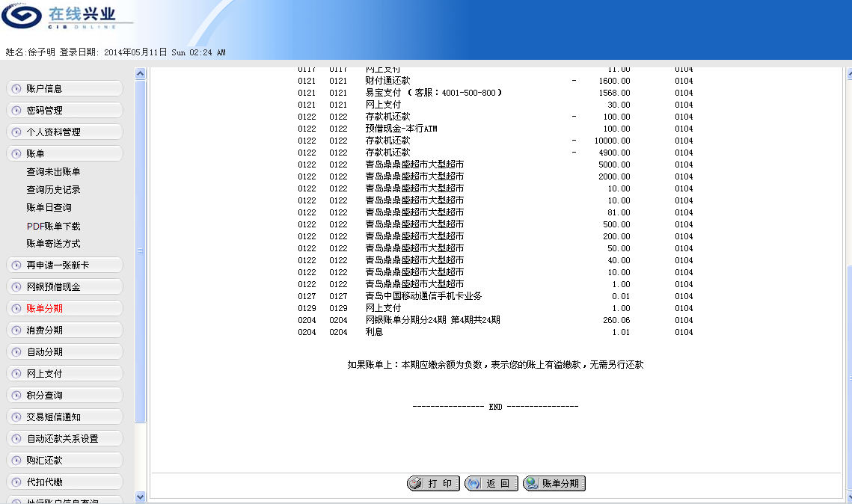
Task: Click arrow icon beside 网银预借现金
Action: [x=16, y=286]
